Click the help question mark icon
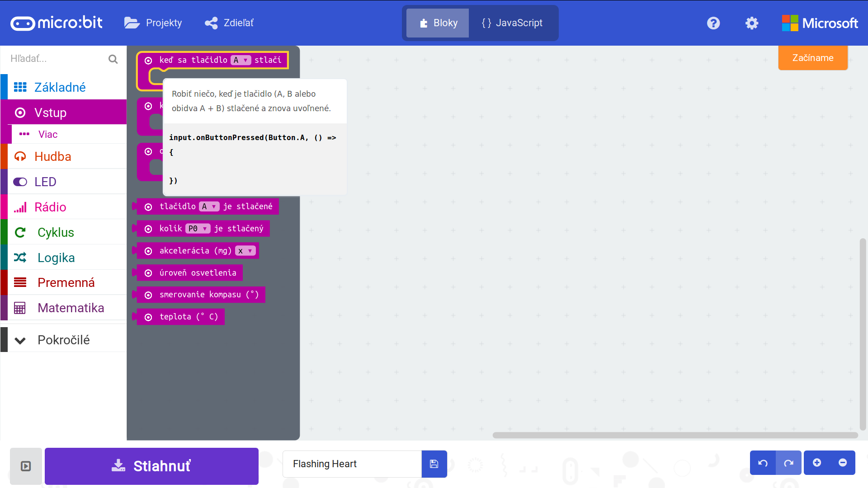The width and height of the screenshot is (868, 488). (713, 23)
